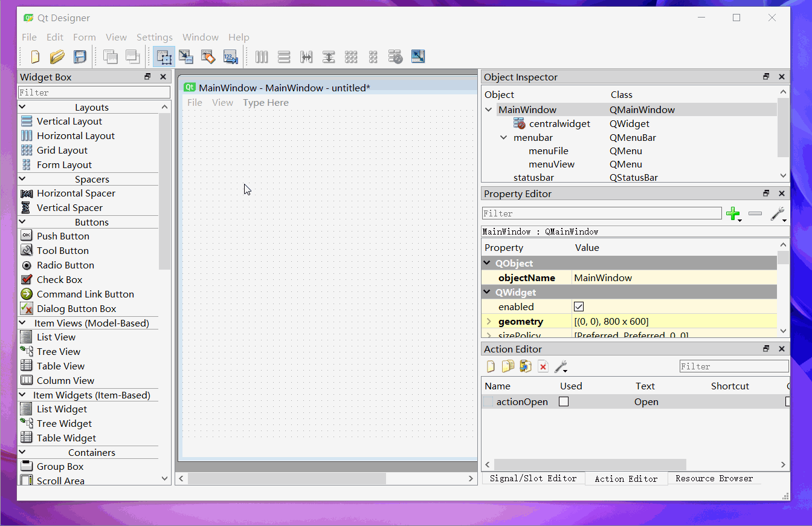Screen dimensions: 812x526
Task: Click the Lay Out Horizontally toolbar icon
Action: coord(262,57)
